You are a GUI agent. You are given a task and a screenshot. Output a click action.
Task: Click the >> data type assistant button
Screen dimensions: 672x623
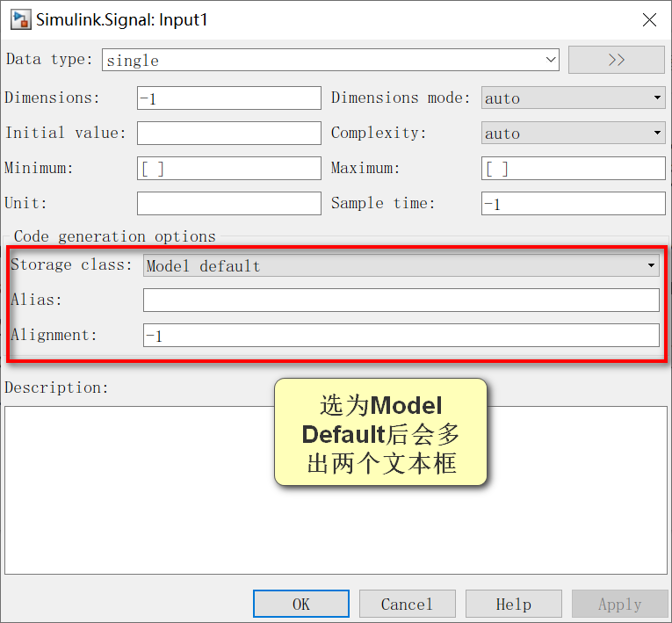pos(617,60)
